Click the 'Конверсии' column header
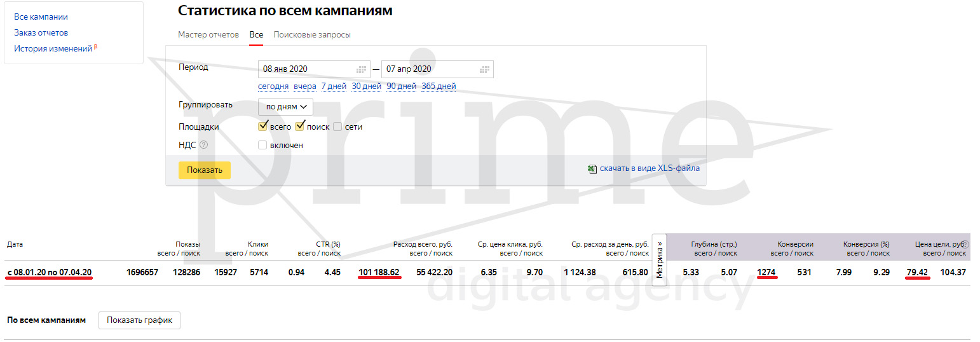 [x=796, y=244]
